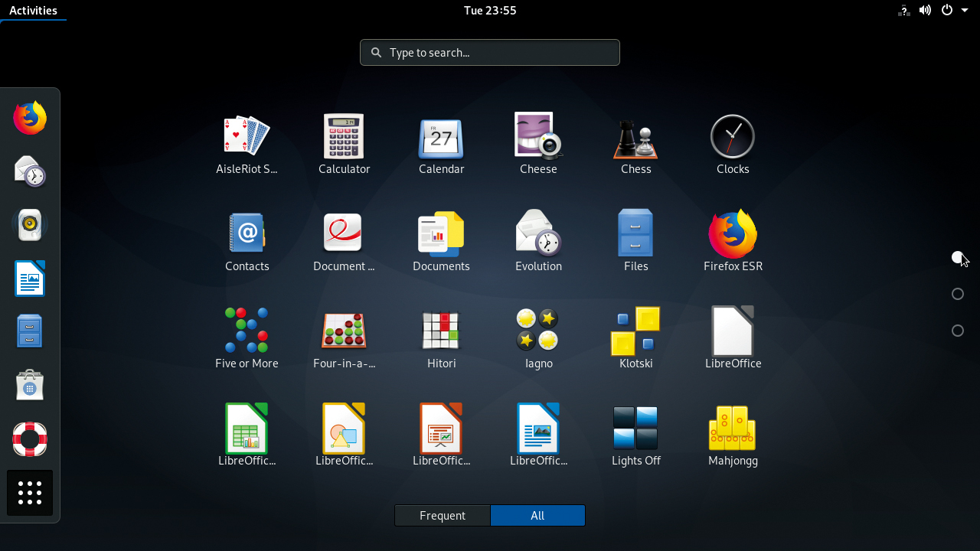
Task: Start a game of Chess
Action: (x=635, y=138)
